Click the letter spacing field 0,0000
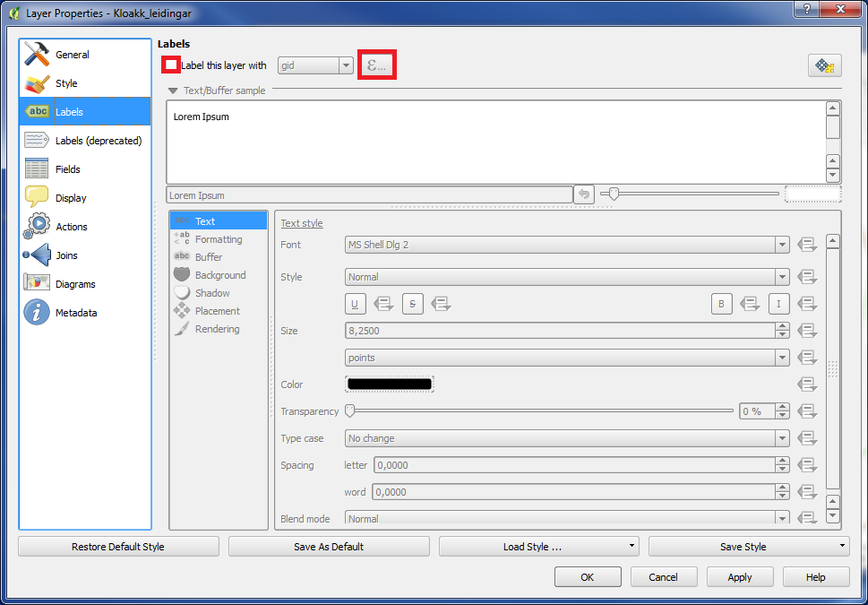This screenshot has width=868, height=605. (574, 465)
